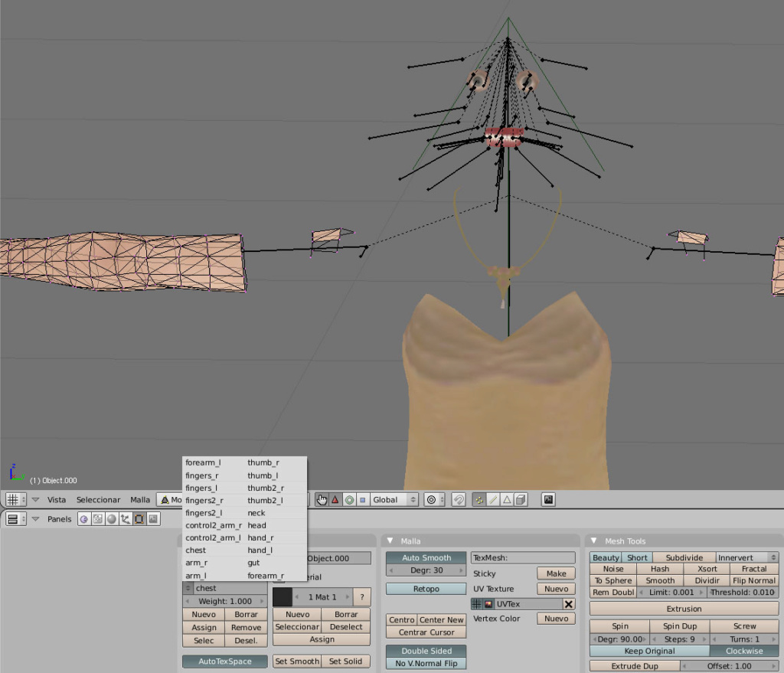Viewport: 784px width, 673px height.
Task: Choose head from vertex group list
Action: tap(256, 525)
